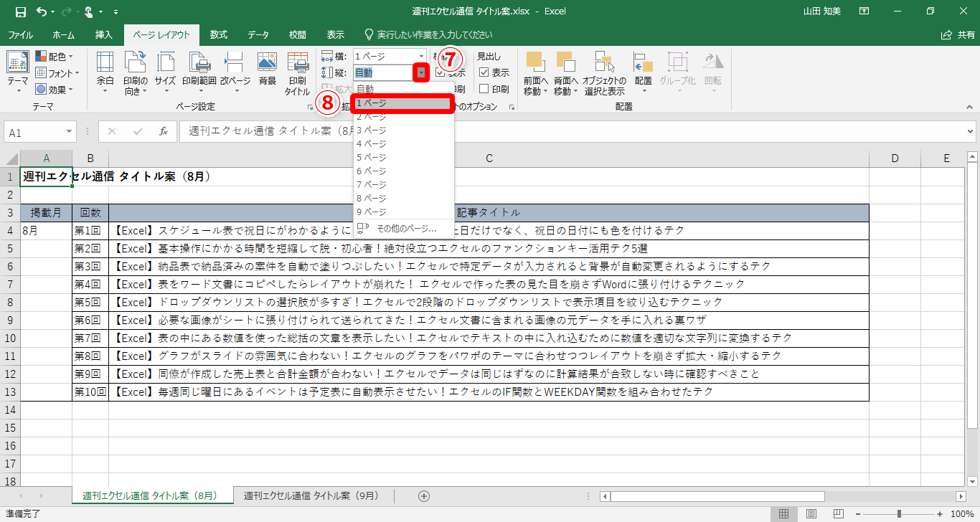The image size is (980, 522).
Task: Click the 印刷タイトル (Print Titles) button
Action: [x=297, y=73]
